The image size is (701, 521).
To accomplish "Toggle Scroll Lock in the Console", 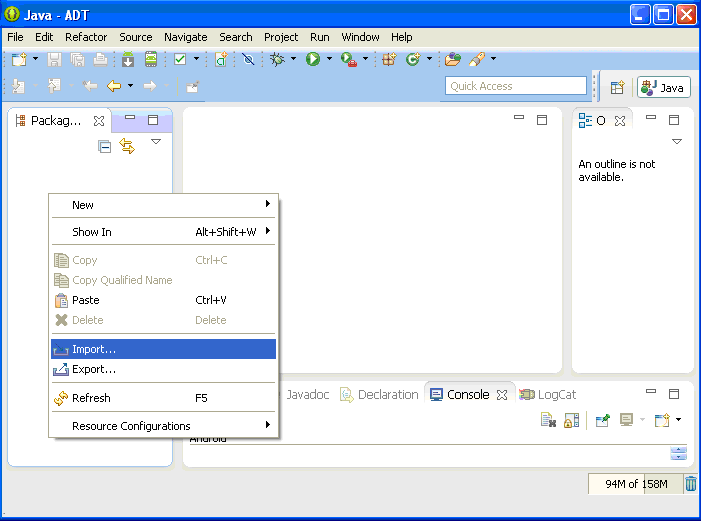I will coord(571,420).
